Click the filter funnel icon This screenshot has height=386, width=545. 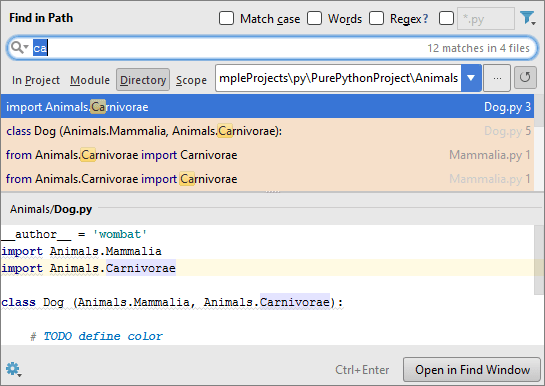pos(527,18)
